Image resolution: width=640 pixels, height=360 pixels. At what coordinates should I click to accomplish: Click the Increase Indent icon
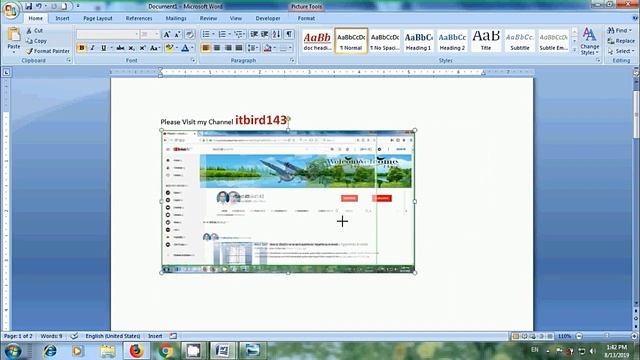click(x=264, y=34)
